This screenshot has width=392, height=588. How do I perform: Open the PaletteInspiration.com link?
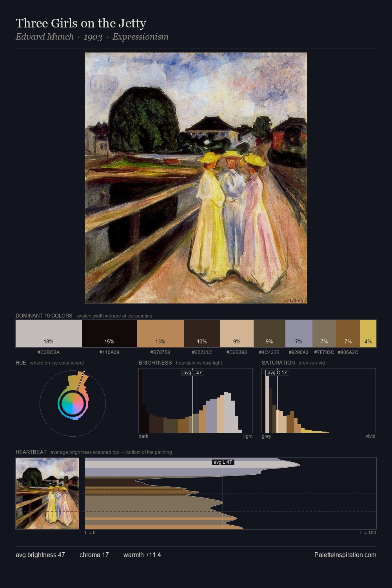345,555
